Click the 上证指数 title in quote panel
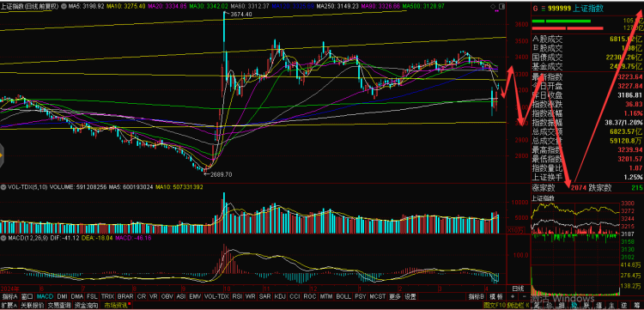 (588, 9)
